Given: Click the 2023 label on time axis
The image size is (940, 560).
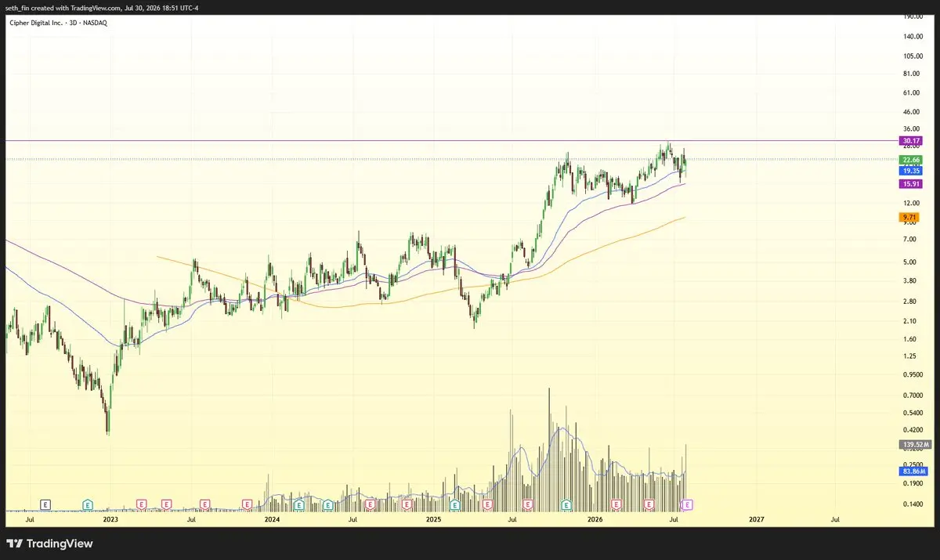Looking at the screenshot, I should 110,518.
